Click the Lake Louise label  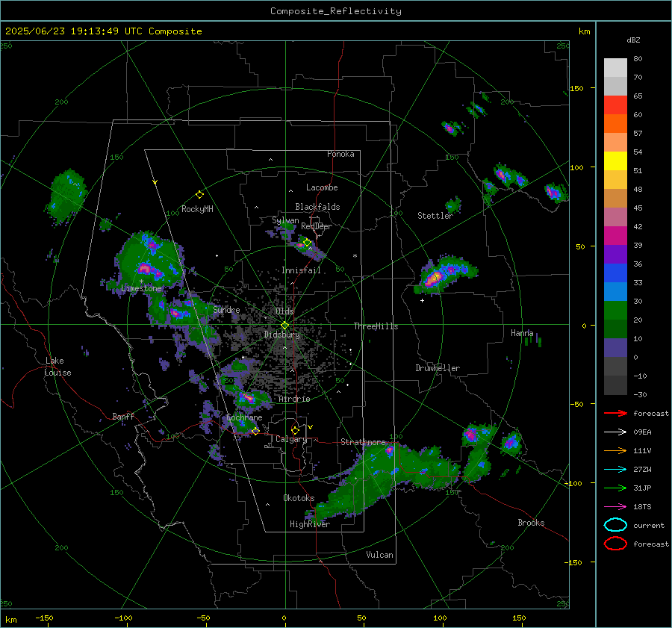click(57, 367)
